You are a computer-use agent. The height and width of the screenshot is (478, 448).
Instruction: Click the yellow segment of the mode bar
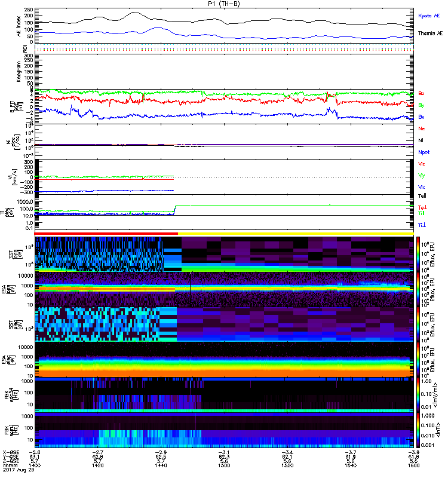point(296,234)
